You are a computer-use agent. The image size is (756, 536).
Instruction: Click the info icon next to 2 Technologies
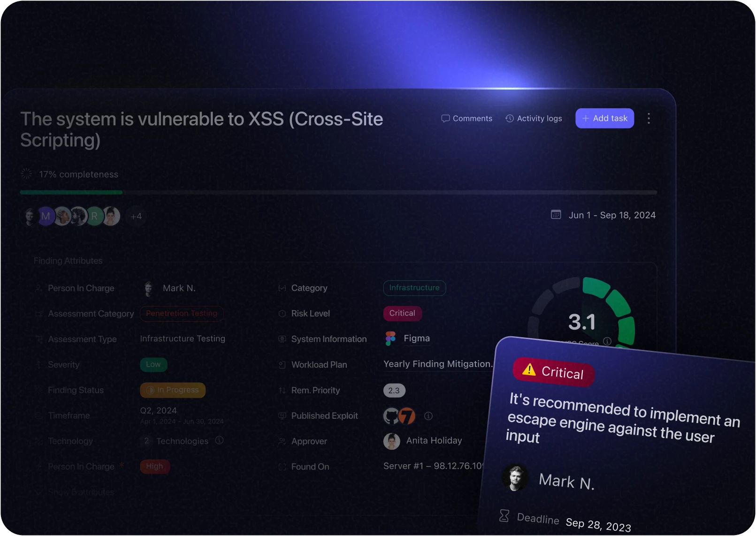(219, 440)
